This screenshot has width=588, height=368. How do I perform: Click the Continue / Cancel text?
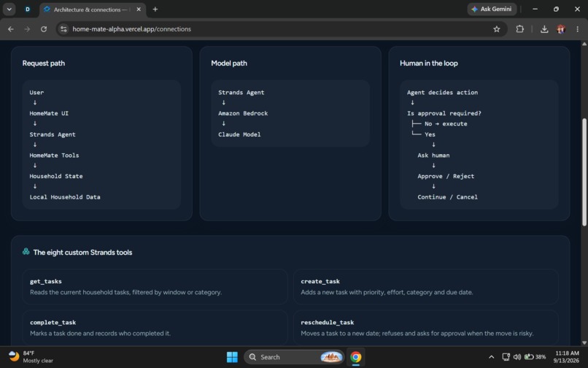tap(447, 196)
